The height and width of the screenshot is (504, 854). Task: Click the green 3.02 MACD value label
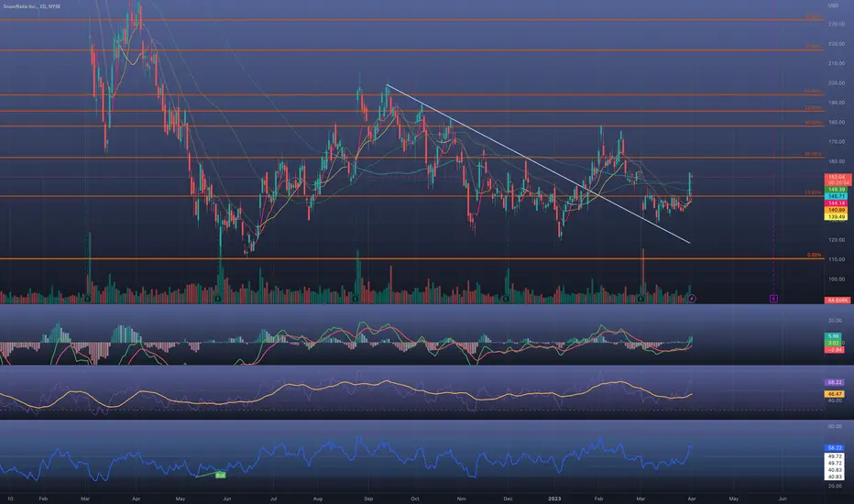coord(834,343)
